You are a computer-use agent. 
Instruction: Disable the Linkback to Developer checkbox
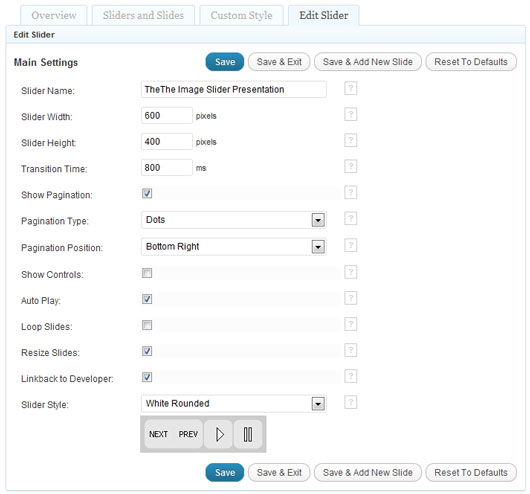pos(147,377)
